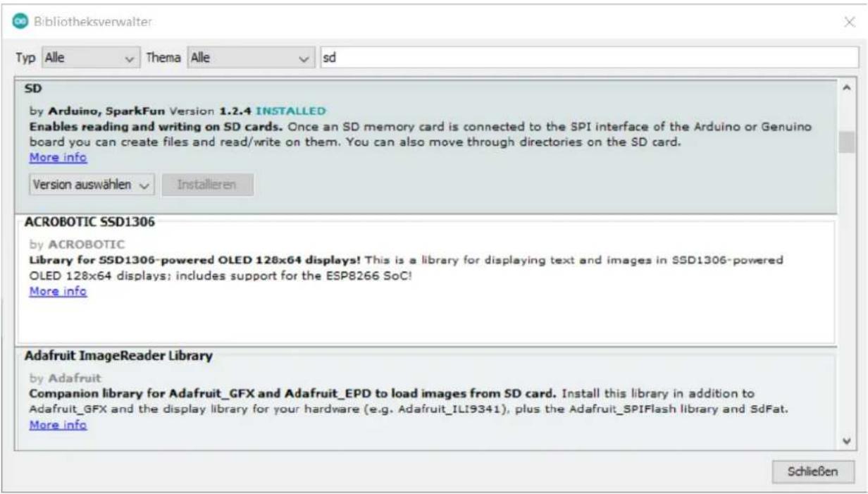Open More info link for ACROBOTIC SSD1306
Image resolution: width=868 pixels, height=494 pixels.
point(58,292)
